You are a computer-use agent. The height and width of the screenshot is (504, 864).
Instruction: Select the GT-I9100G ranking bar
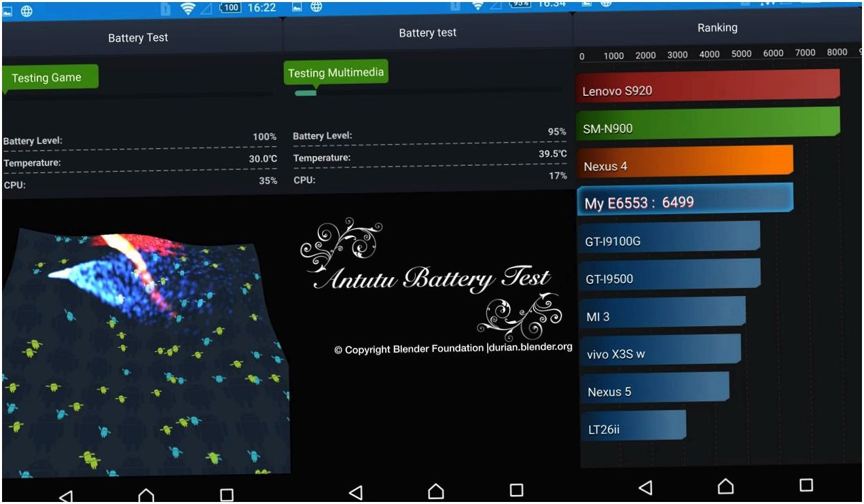pyautogui.click(x=669, y=238)
